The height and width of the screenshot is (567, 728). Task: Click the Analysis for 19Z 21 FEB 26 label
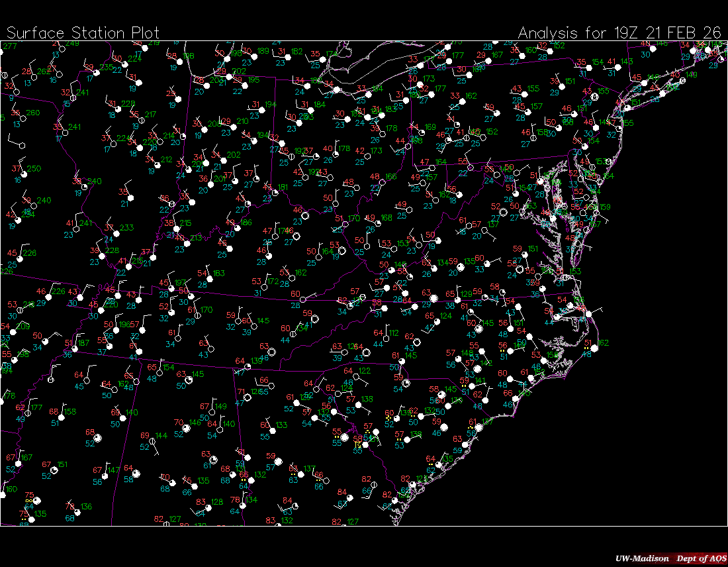point(619,33)
